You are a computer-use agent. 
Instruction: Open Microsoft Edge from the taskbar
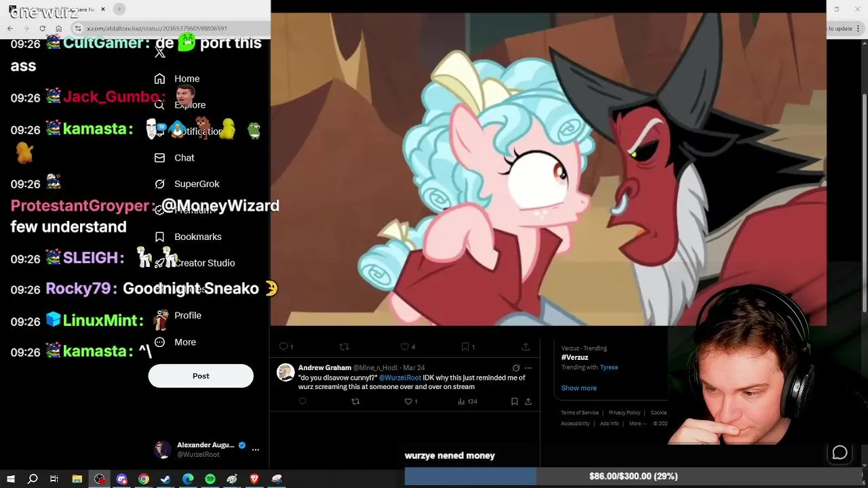tap(188, 479)
